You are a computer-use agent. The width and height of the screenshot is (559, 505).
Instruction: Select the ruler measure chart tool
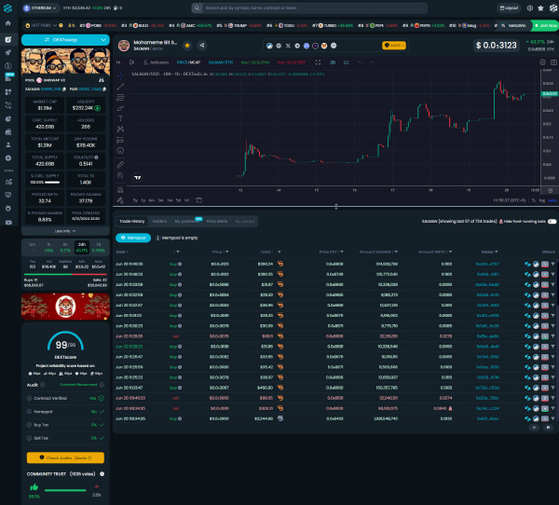[x=120, y=165]
